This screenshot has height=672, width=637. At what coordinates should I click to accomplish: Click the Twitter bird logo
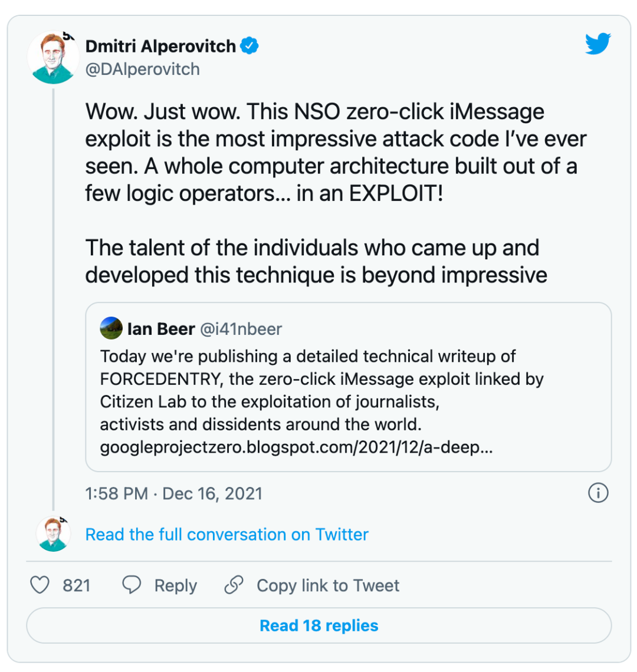pyautogui.click(x=597, y=44)
